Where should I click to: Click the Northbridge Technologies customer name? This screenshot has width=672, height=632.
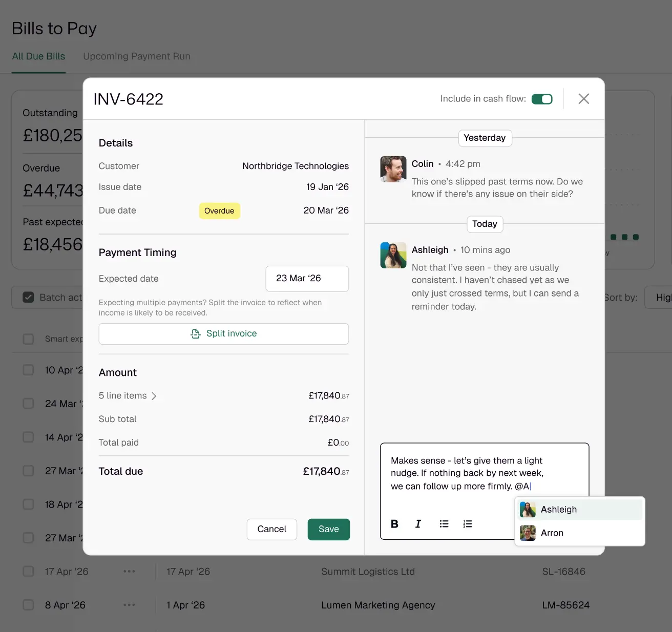tap(296, 166)
